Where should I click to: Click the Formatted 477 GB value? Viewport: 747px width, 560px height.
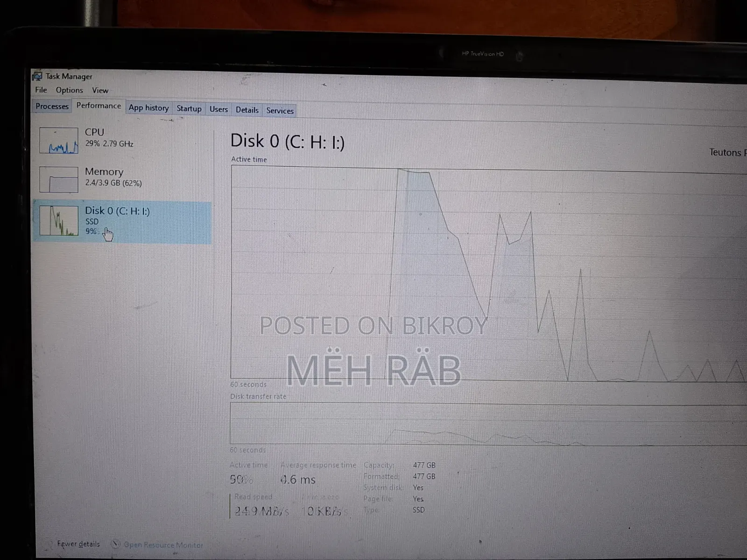[424, 476]
